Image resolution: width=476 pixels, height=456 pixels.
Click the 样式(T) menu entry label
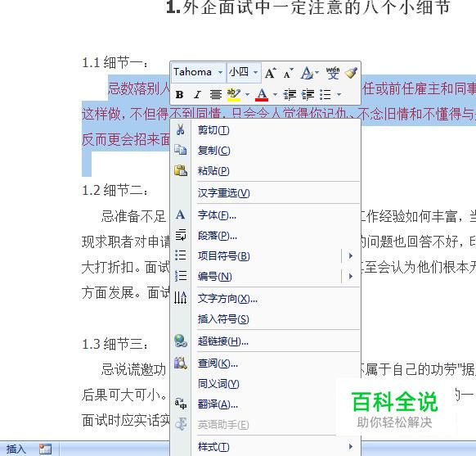[213, 447]
